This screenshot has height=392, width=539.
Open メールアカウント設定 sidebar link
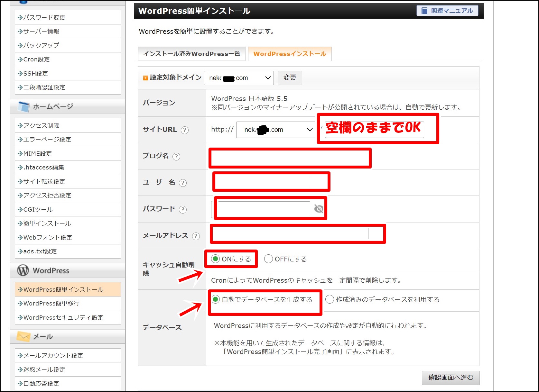click(x=68, y=355)
